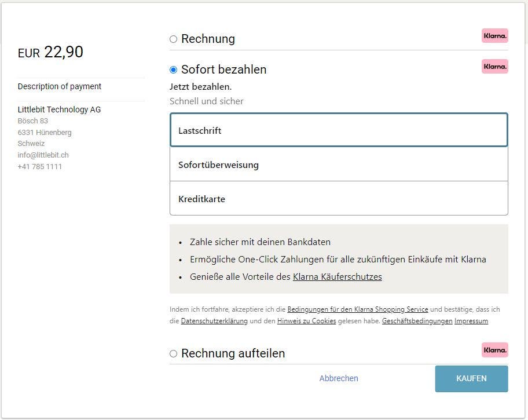Click the KAUFEN button
Viewport: 528px width, 420px height.
point(471,378)
